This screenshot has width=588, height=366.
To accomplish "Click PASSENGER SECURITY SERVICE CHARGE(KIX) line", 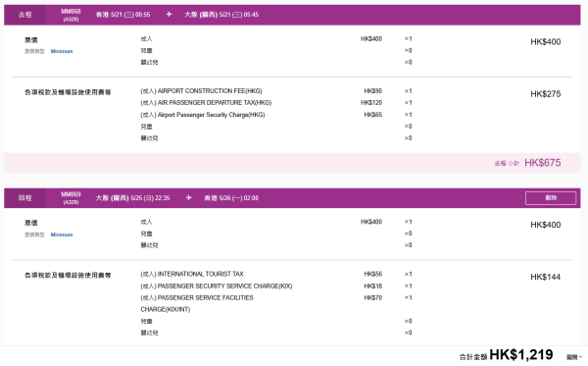I will [217, 287].
